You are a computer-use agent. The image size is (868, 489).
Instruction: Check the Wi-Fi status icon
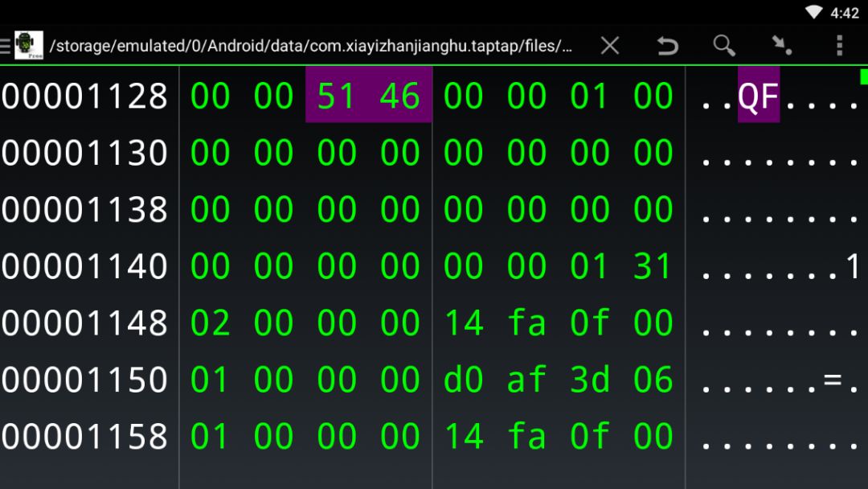[813, 12]
